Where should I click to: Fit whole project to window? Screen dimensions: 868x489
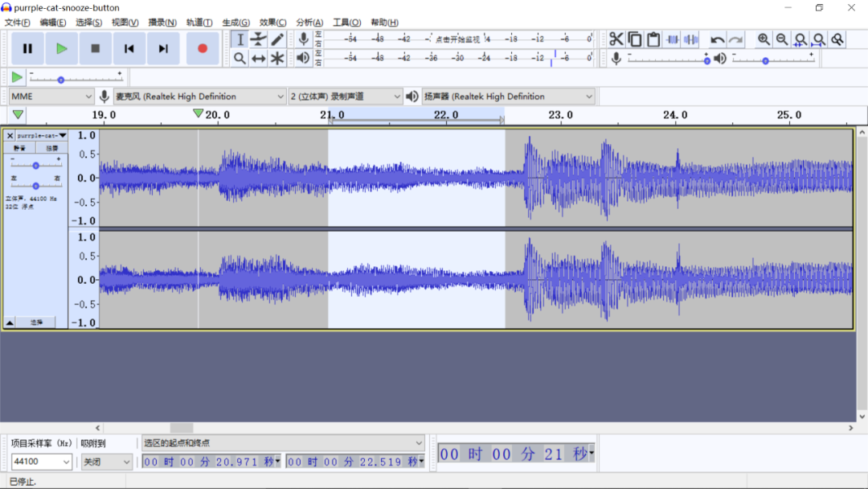[819, 39]
